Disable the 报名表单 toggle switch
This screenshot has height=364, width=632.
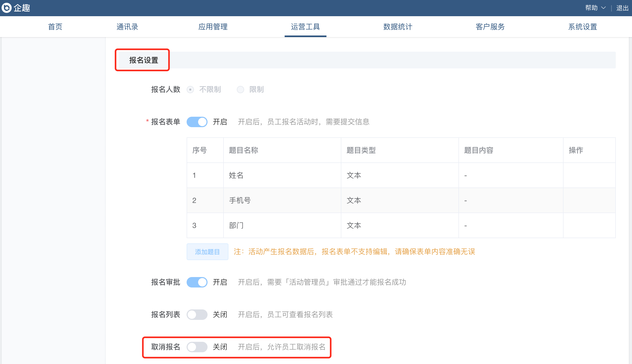[197, 122]
